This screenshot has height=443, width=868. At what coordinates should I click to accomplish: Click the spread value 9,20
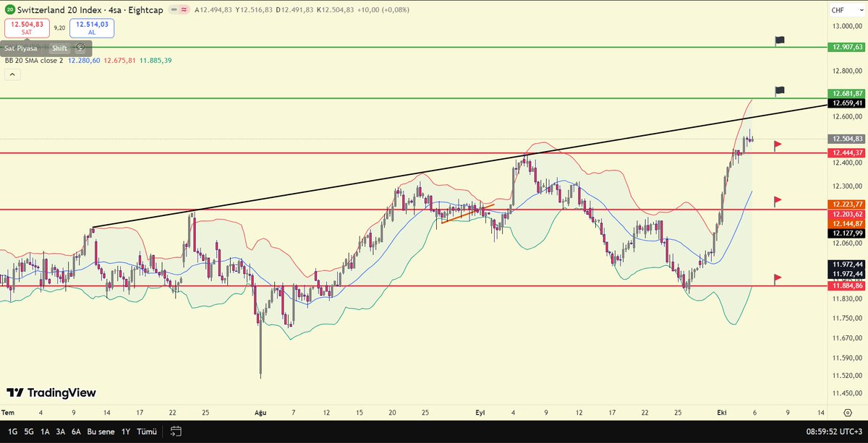[x=59, y=27]
